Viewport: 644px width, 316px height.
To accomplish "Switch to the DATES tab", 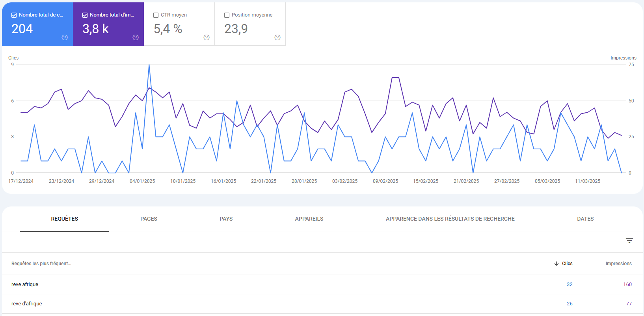I will [585, 219].
